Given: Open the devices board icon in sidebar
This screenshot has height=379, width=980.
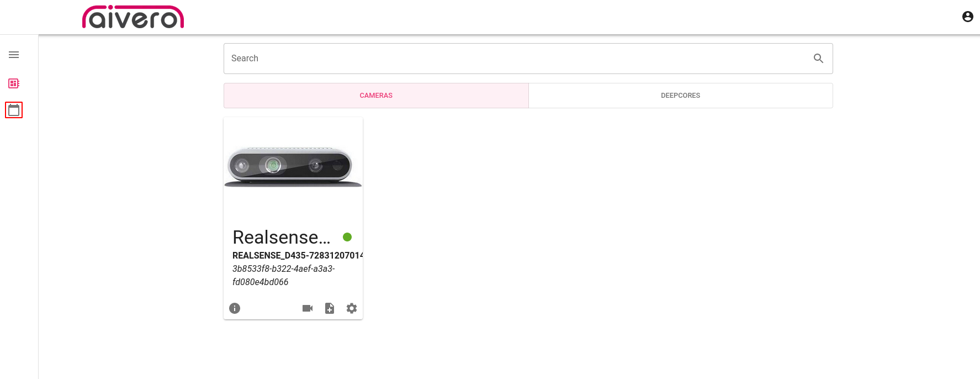Looking at the screenshot, I should (x=14, y=83).
